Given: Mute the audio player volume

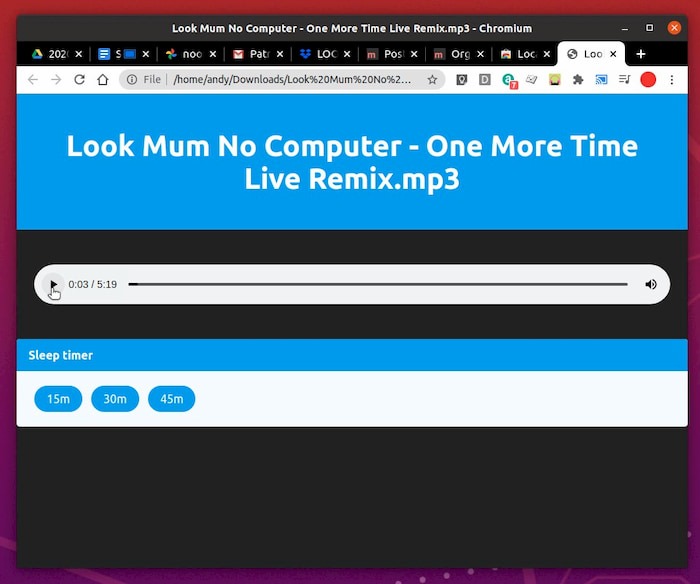Looking at the screenshot, I should (650, 284).
